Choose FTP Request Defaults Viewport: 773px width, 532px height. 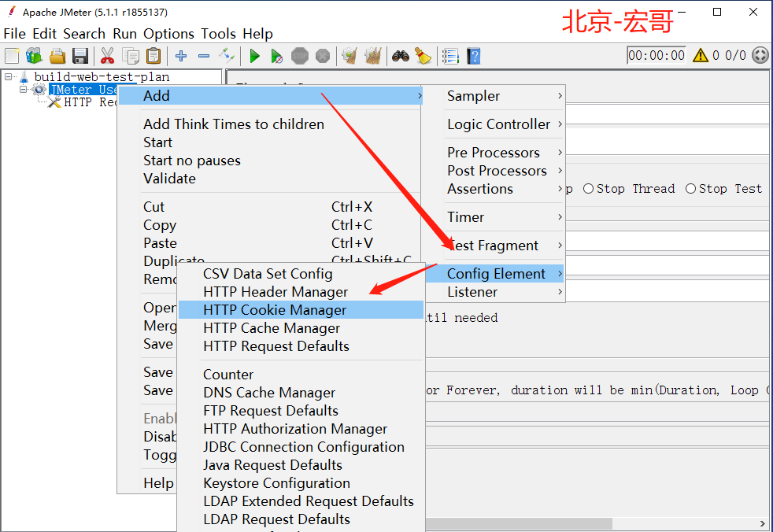(x=301, y=411)
